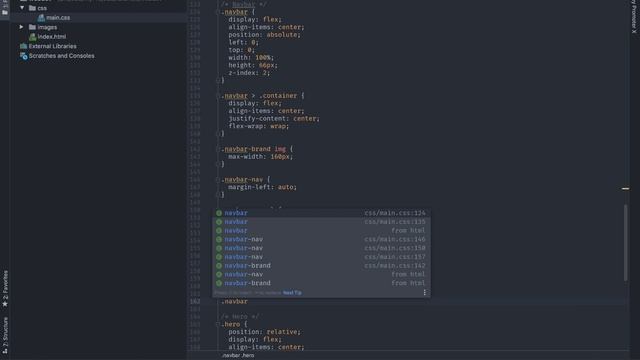Click the Scratches and Consoles icon
The height and width of the screenshot is (360, 640).
(x=23, y=56)
